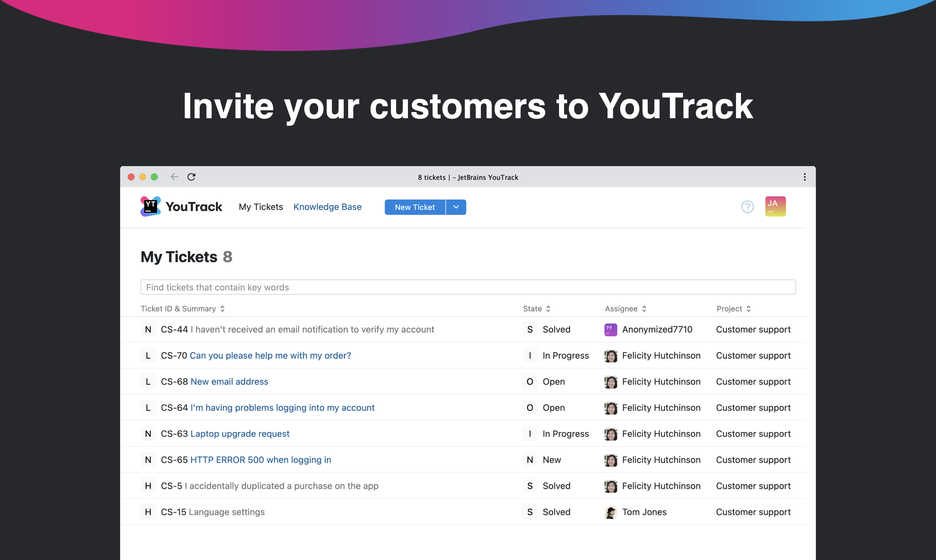
Task: Click the N priority badge for CS-65
Action: tap(148, 460)
